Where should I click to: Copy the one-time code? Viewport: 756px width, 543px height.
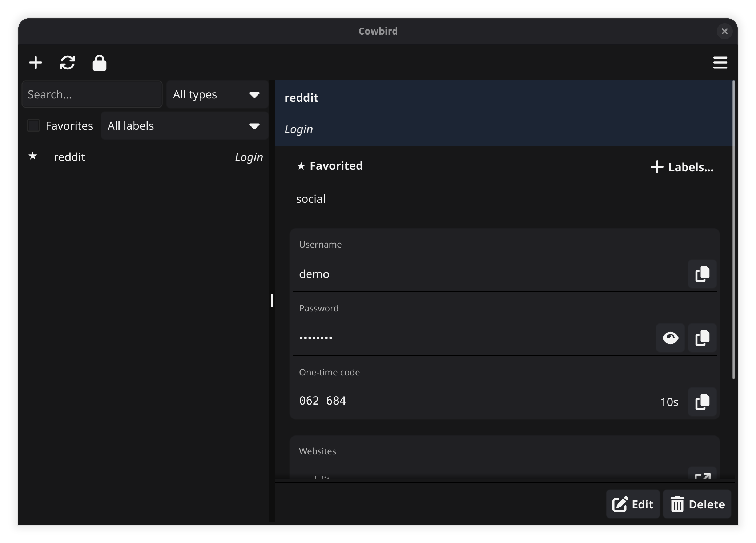pos(702,402)
